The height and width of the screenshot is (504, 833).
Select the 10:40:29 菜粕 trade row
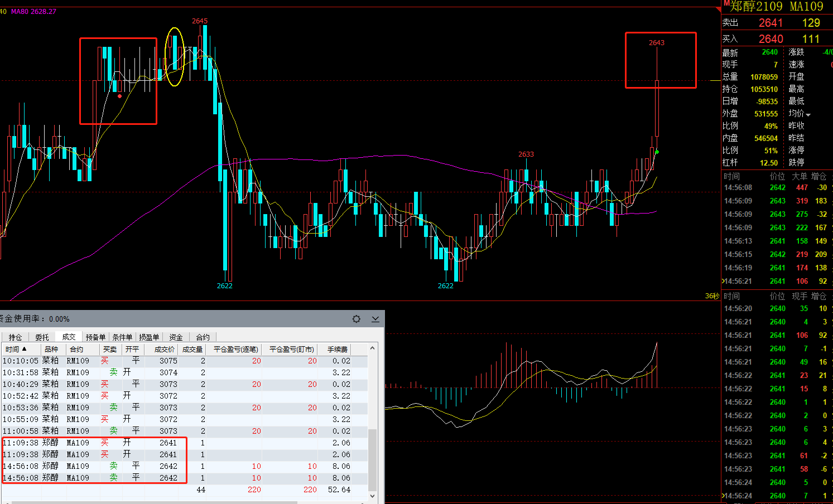point(184,384)
